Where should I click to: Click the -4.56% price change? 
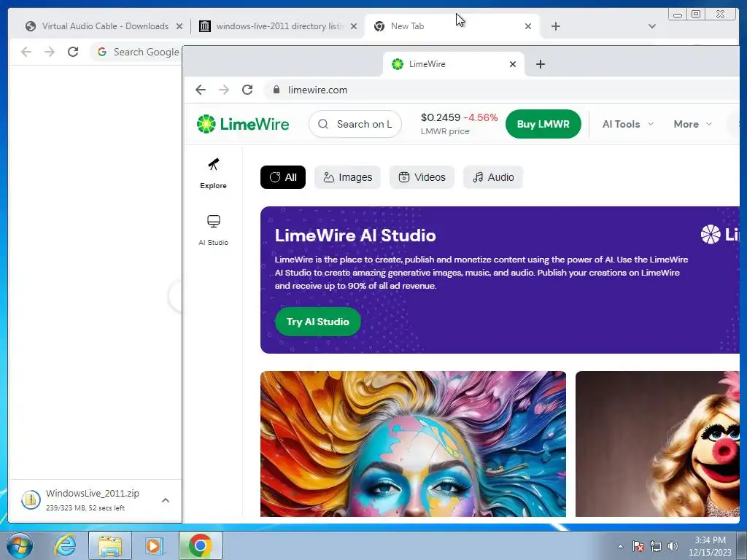[x=481, y=117]
